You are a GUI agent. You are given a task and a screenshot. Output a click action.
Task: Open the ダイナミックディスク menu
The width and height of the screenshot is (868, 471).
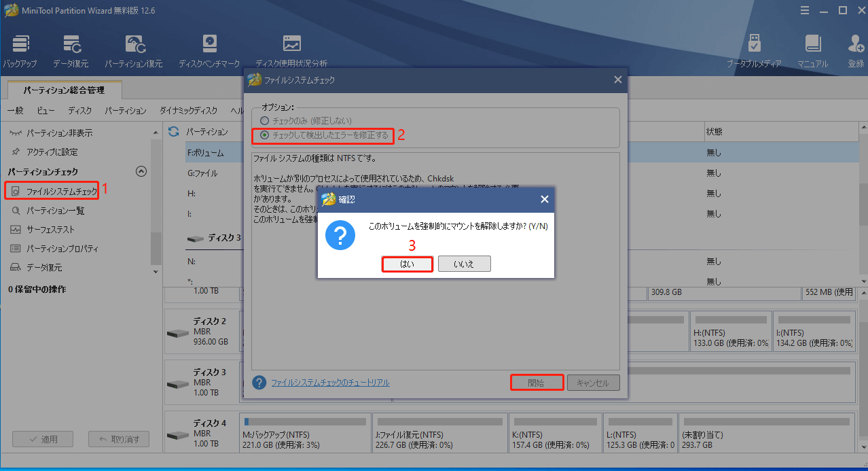coord(188,111)
